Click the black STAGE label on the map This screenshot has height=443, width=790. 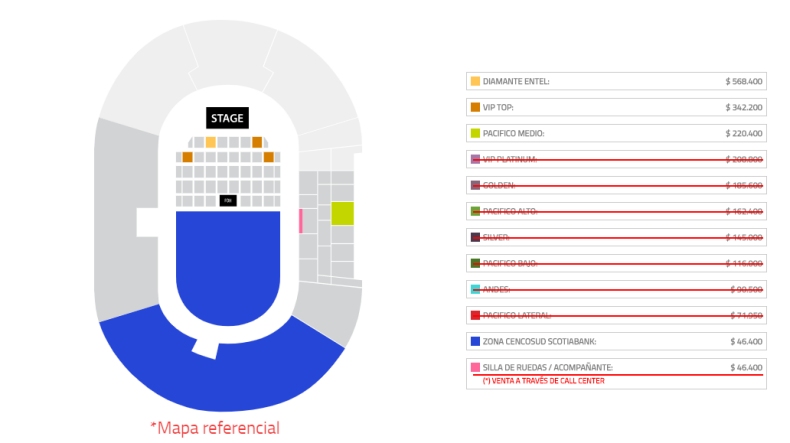click(x=227, y=118)
